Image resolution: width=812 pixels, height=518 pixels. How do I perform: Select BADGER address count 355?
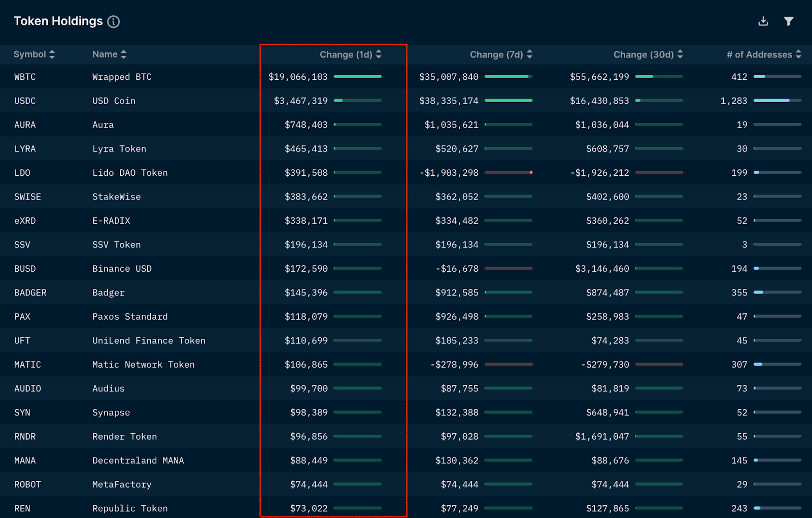739,293
